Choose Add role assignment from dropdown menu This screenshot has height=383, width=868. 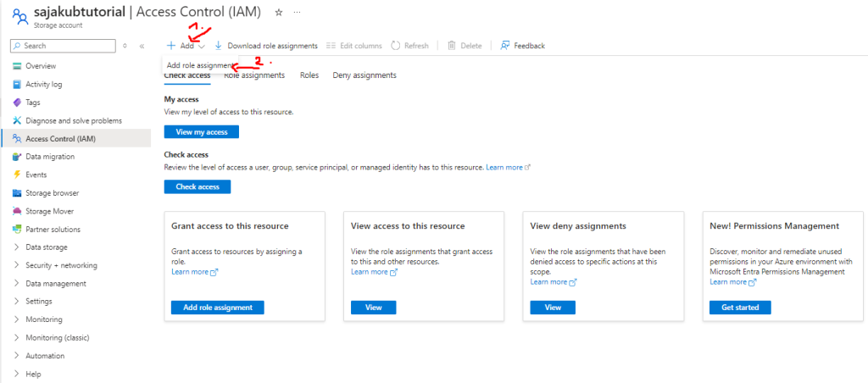coord(200,65)
